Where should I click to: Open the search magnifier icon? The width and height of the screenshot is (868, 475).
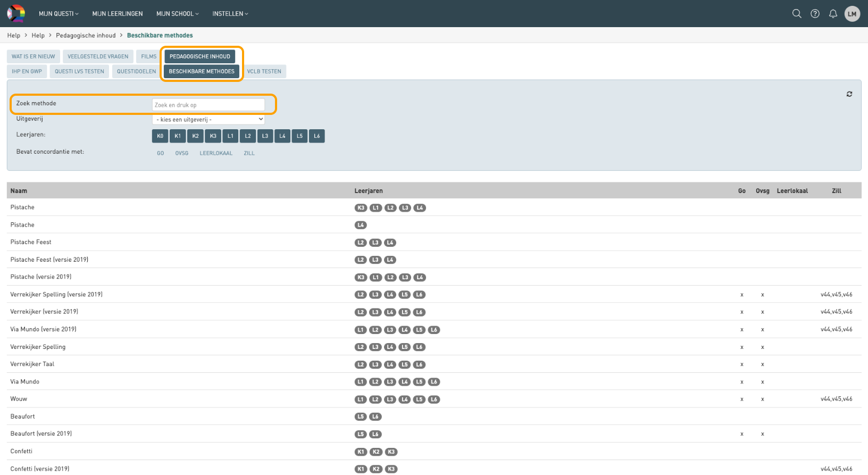pos(797,14)
